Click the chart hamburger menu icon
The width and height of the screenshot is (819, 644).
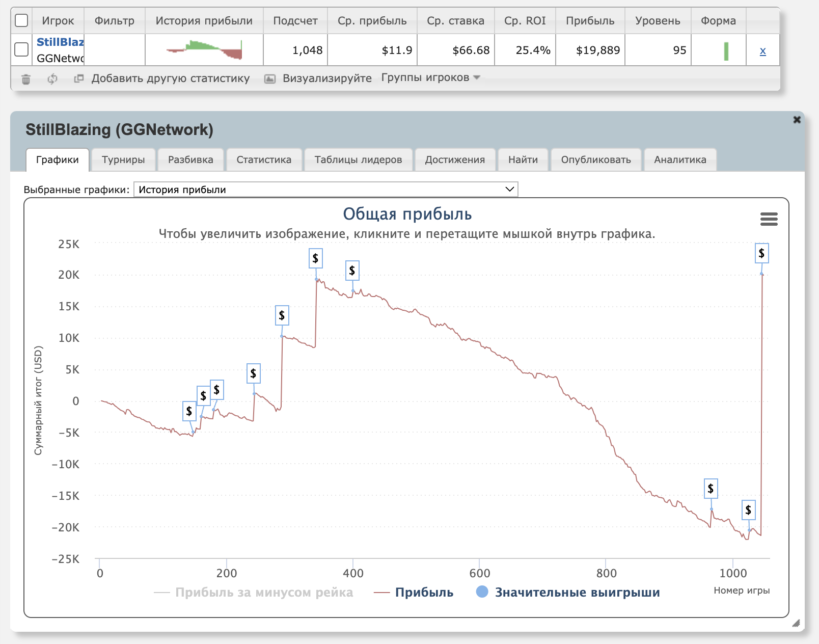[769, 219]
